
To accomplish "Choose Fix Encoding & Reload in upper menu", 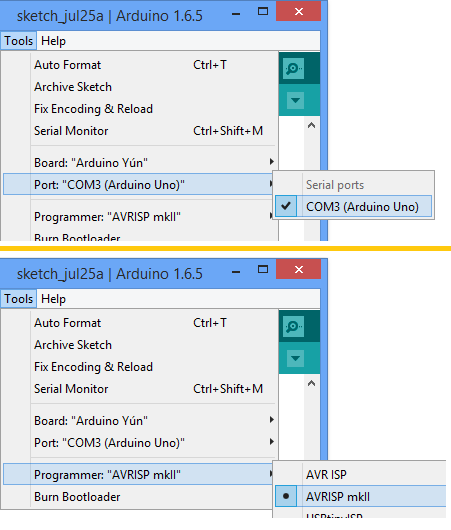I will click(x=141, y=109).
